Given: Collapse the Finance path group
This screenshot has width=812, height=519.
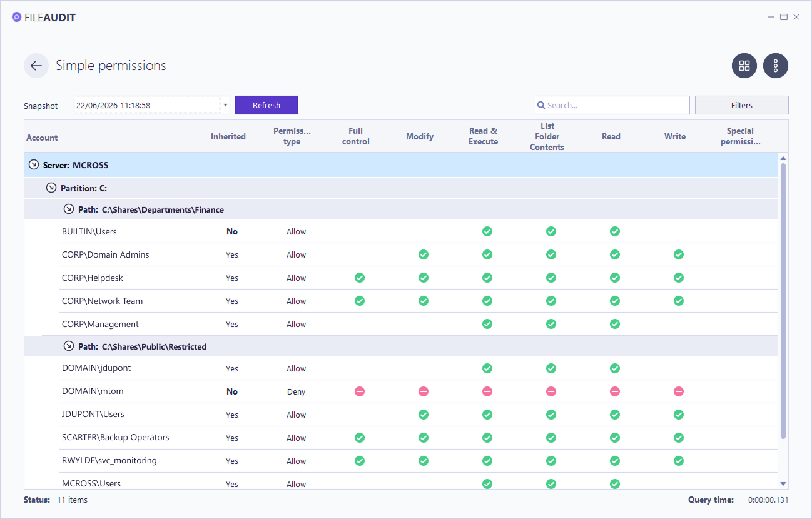Looking at the screenshot, I should (69, 209).
